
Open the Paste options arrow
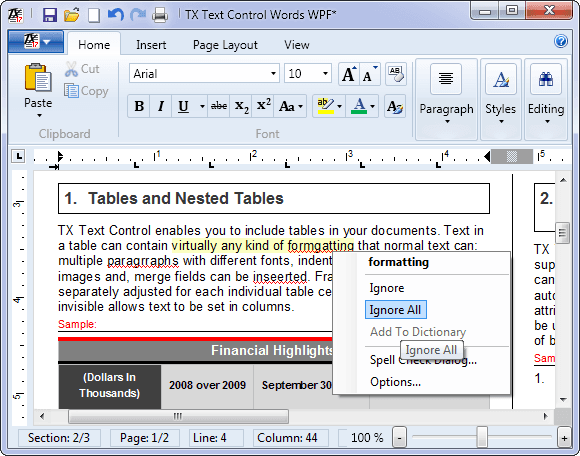39,115
